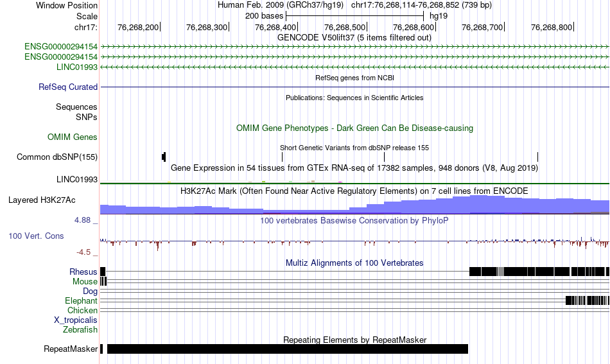Screen dimensions: 610x364
Task: Click the -4.5 PhyloP scale minimum
Action: tap(83, 252)
